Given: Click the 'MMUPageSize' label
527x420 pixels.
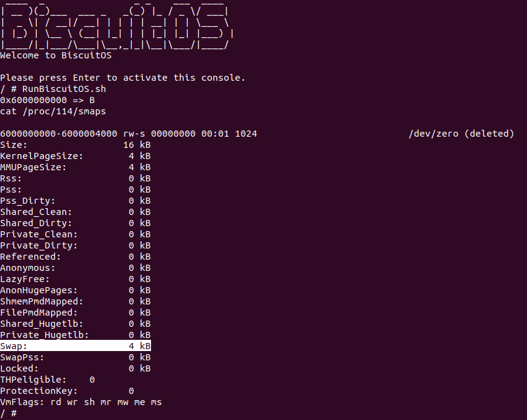Looking at the screenshot, I should coord(34,167).
